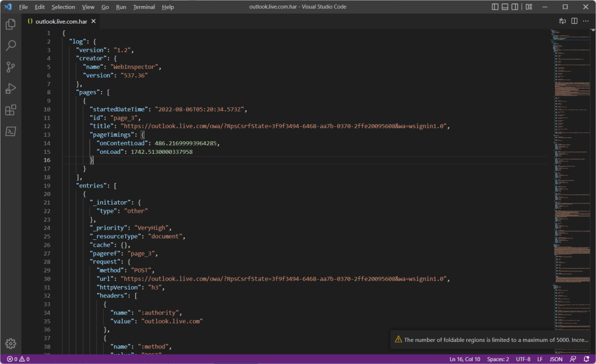The width and height of the screenshot is (596, 364).
Task: Click the URL in the "url" line
Action: pyautogui.click(x=284, y=279)
